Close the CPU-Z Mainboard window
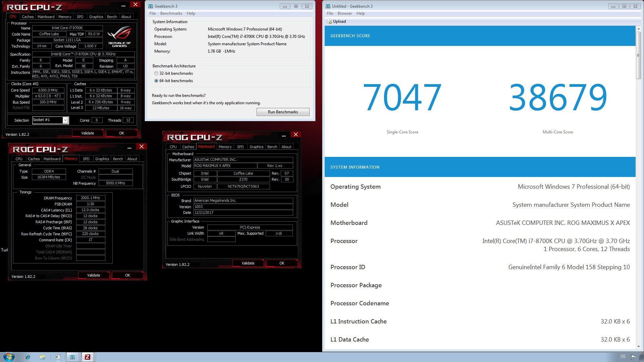Viewport: 644px width, 362px height. [x=296, y=135]
